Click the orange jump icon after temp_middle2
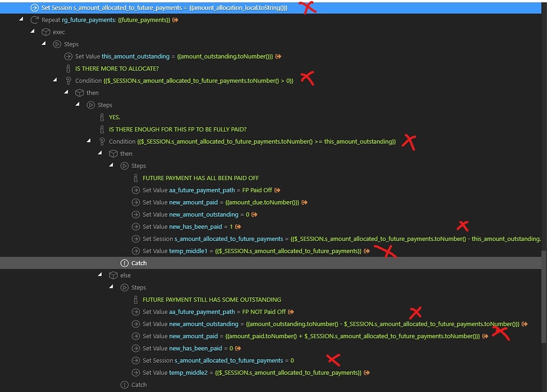This screenshot has height=392, width=547. pyautogui.click(x=366, y=372)
